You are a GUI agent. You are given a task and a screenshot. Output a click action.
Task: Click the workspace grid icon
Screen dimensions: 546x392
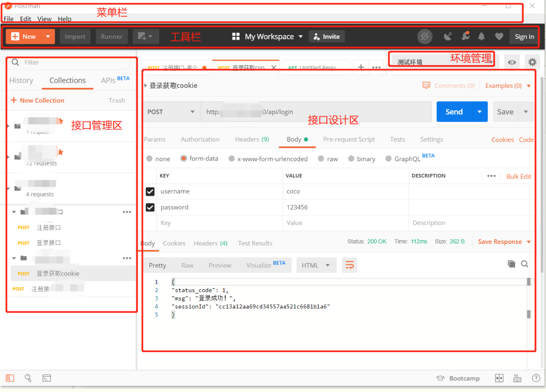pos(236,36)
